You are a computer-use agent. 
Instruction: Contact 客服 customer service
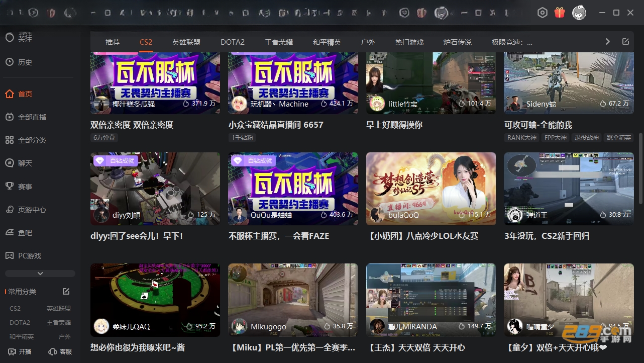[60, 352]
